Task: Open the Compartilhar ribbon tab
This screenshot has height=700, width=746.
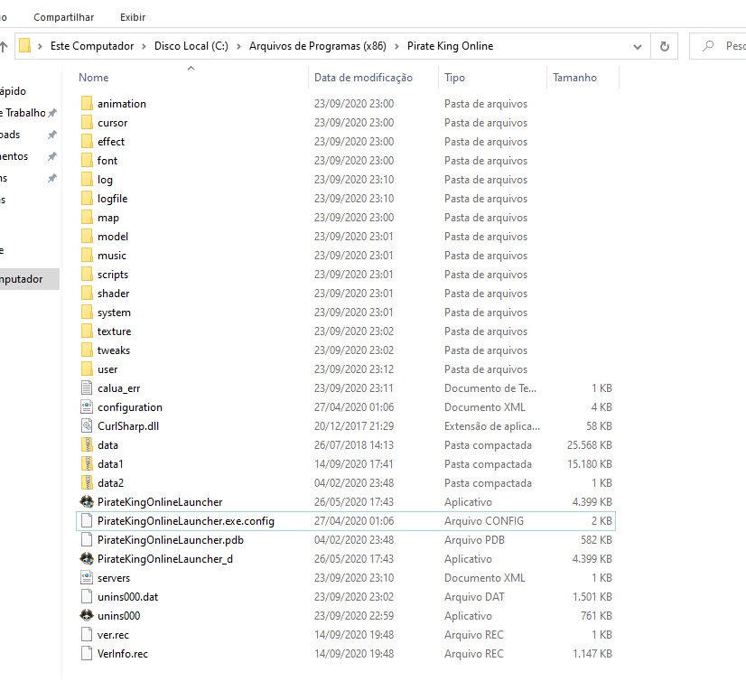Action: tap(64, 17)
